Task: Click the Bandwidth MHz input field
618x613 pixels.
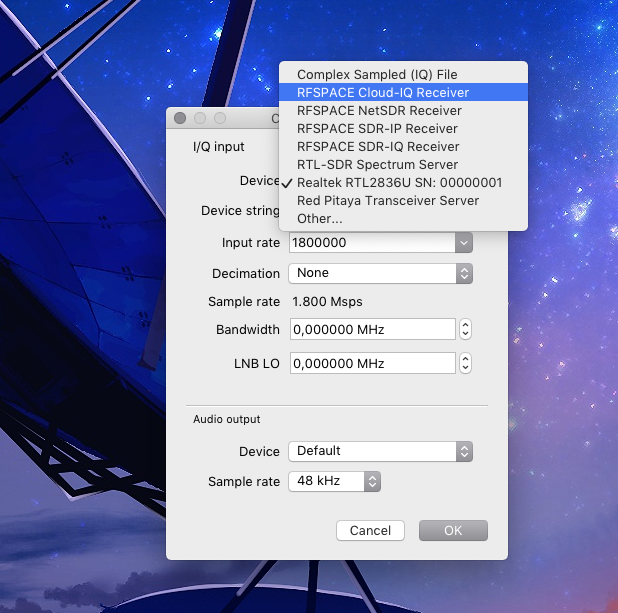Action: [x=372, y=329]
